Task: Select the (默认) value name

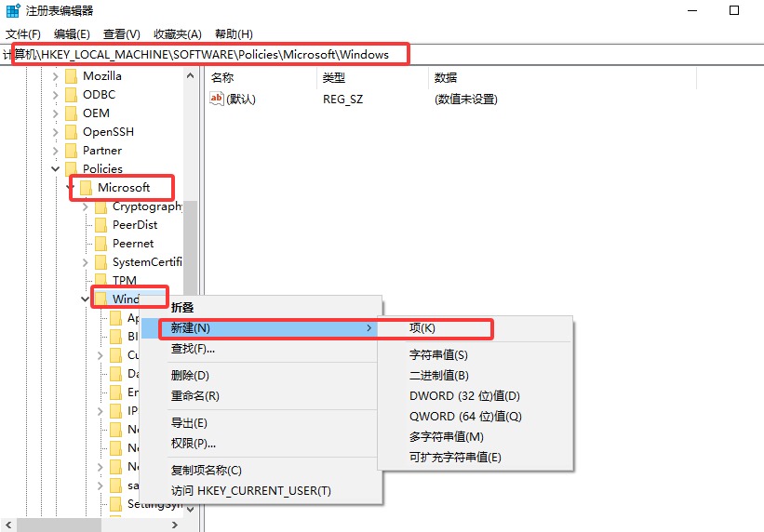Action: 241,100
